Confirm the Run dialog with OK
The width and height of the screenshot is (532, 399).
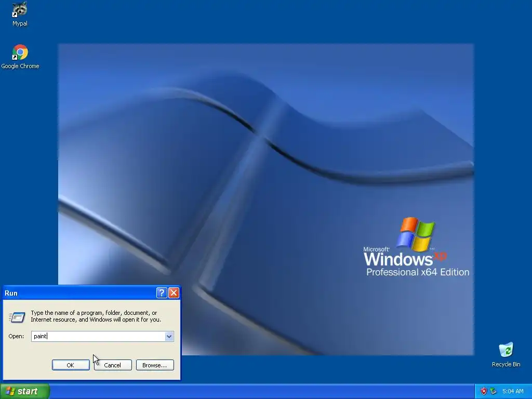(x=71, y=365)
